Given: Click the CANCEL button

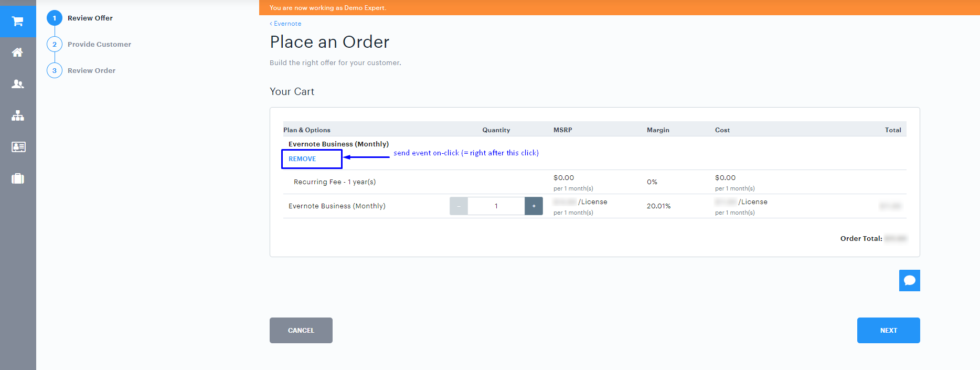Looking at the screenshot, I should [x=301, y=330].
